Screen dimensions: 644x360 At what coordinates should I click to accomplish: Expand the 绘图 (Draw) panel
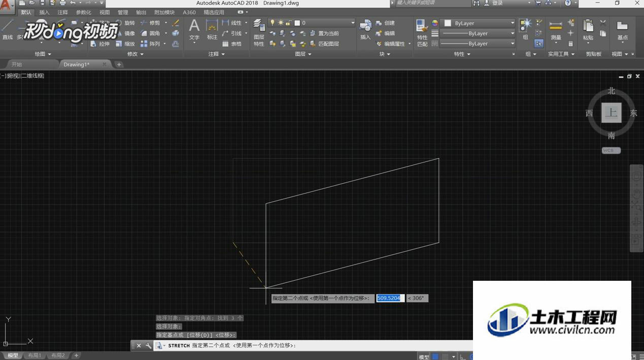tap(43, 54)
